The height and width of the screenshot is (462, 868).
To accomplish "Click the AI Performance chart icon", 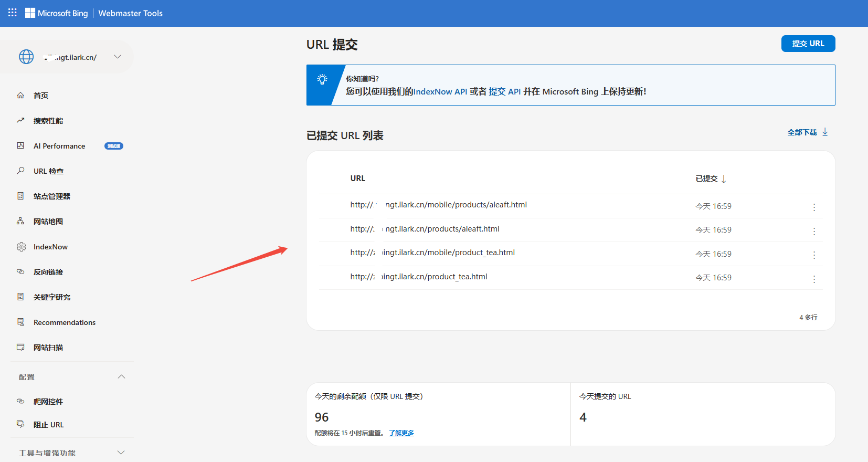I will coord(20,145).
